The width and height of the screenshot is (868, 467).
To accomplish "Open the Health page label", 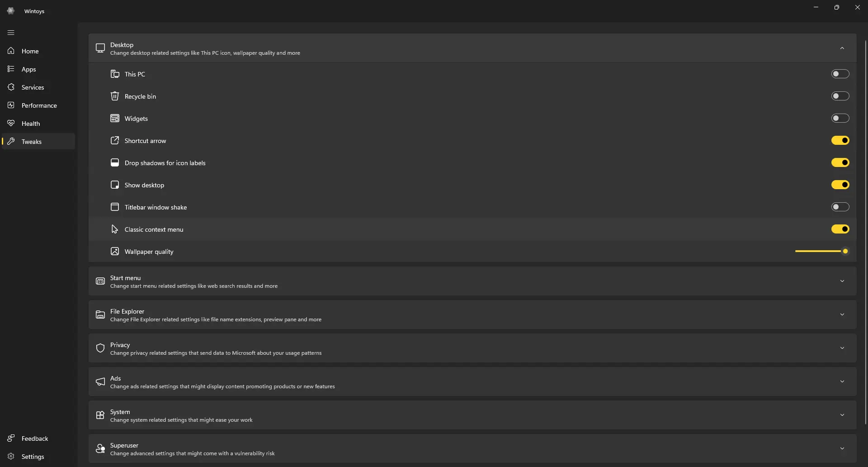I will (31, 124).
